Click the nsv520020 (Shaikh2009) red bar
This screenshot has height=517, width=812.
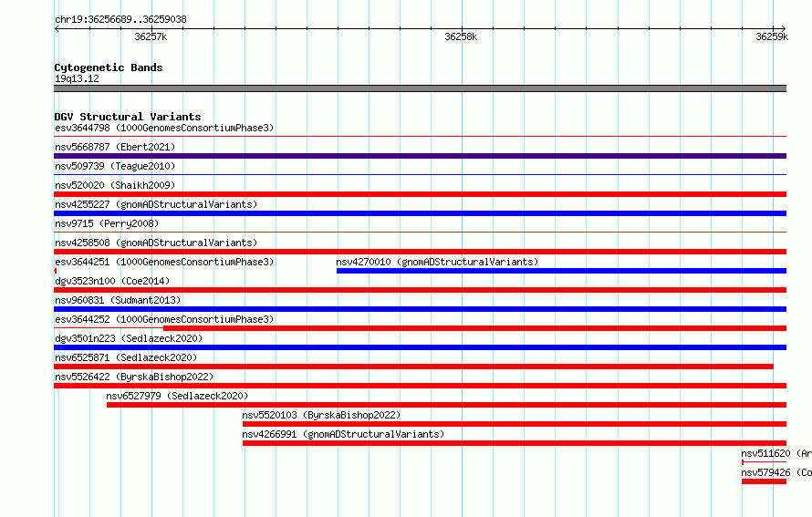[x=420, y=194]
